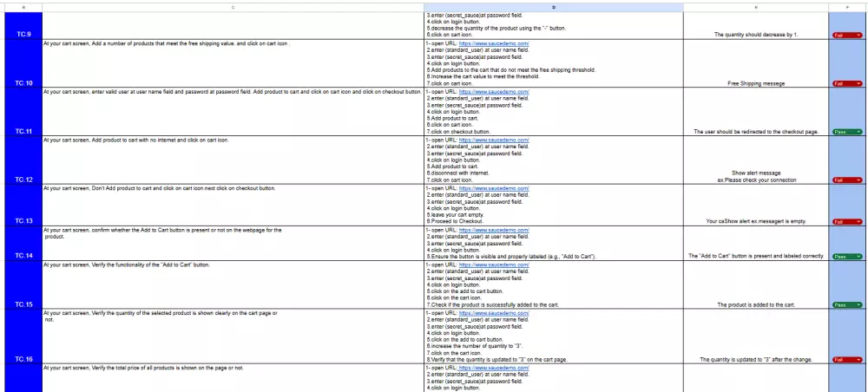Select the TC.16 test ID cell
This screenshot has width=868, height=392.
tap(23, 336)
